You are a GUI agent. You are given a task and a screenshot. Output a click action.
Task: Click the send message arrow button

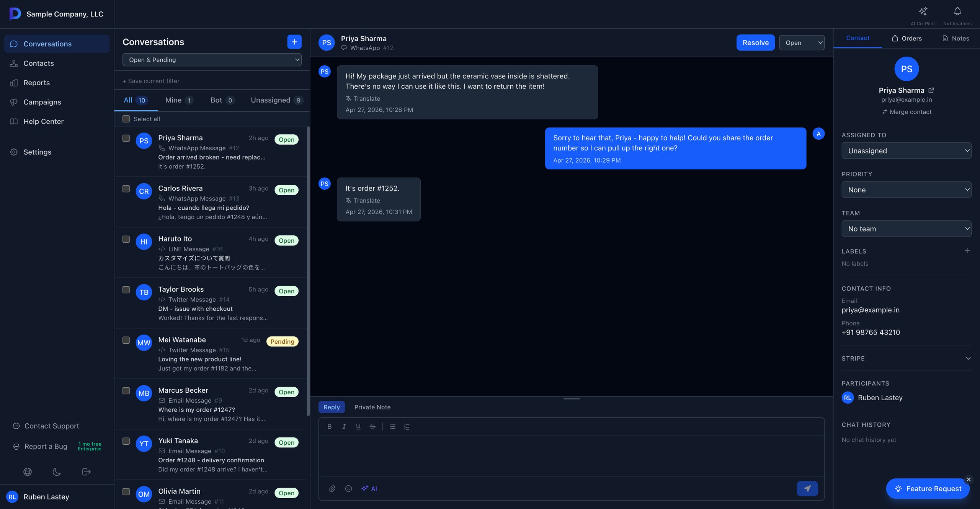tap(807, 488)
